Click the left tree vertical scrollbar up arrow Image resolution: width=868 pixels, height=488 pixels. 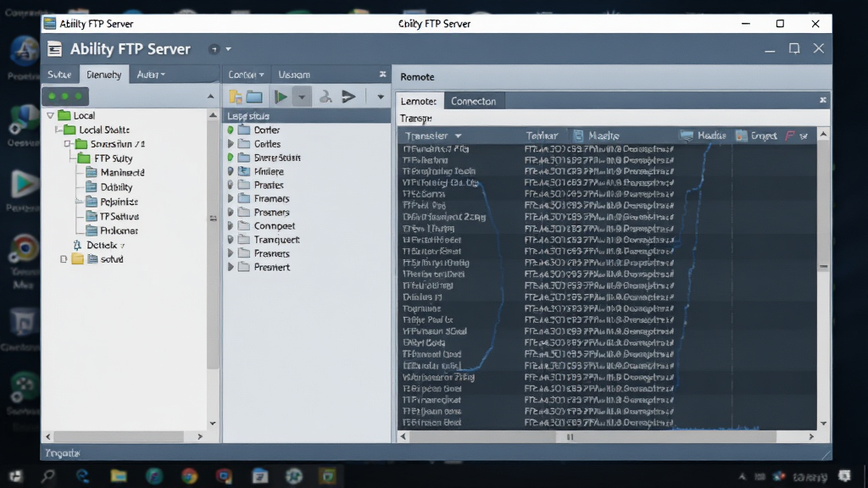(213, 115)
